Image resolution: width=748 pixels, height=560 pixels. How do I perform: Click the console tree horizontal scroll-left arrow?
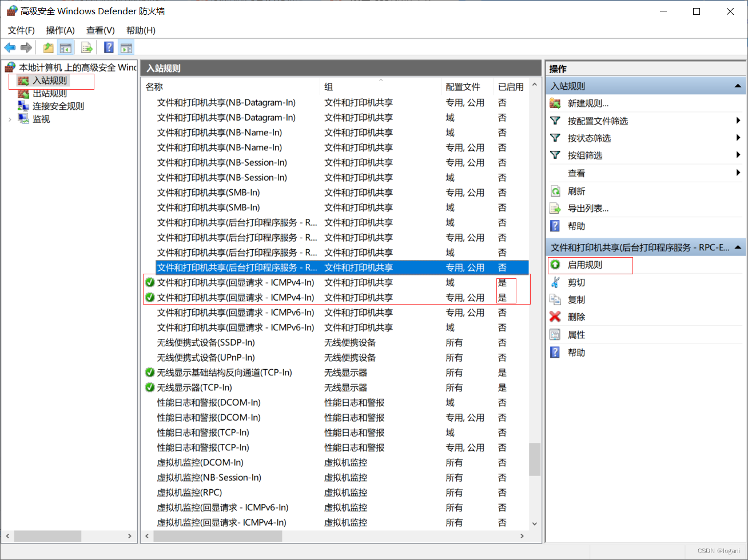click(x=8, y=536)
